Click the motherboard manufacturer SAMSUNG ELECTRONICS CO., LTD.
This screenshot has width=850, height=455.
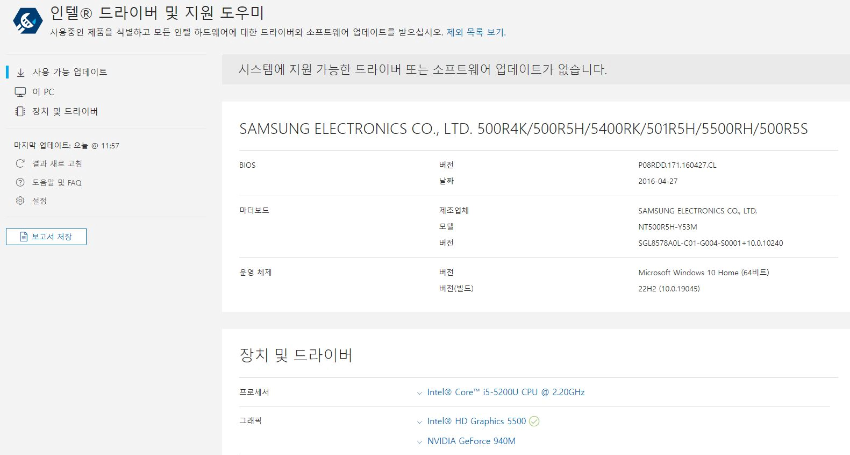pos(697,210)
